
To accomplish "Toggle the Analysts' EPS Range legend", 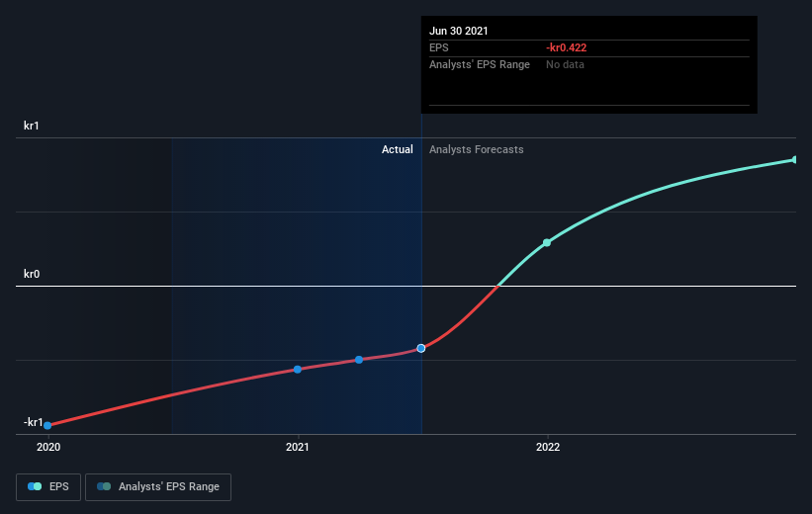I will coord(158,487).
